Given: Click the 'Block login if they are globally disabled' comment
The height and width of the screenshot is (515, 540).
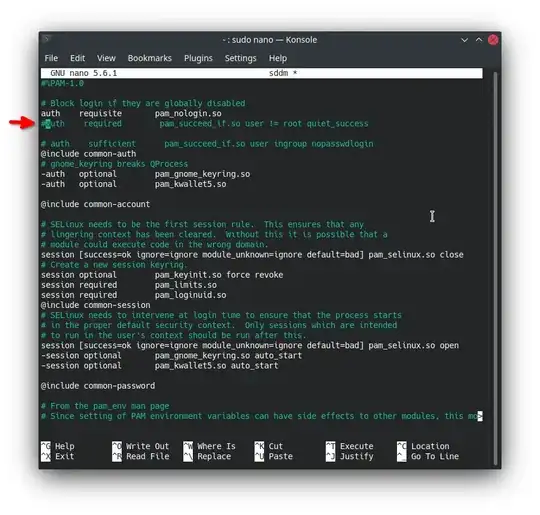Looking at the screenshot, I should 143,103.
